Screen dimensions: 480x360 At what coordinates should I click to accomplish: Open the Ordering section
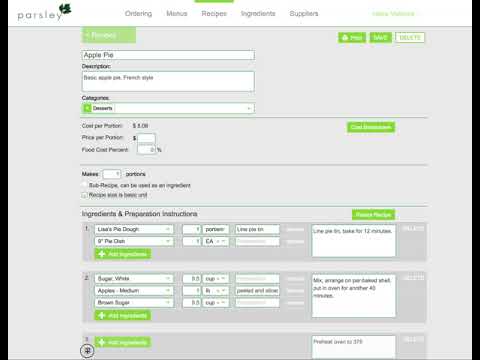[138, 14]
